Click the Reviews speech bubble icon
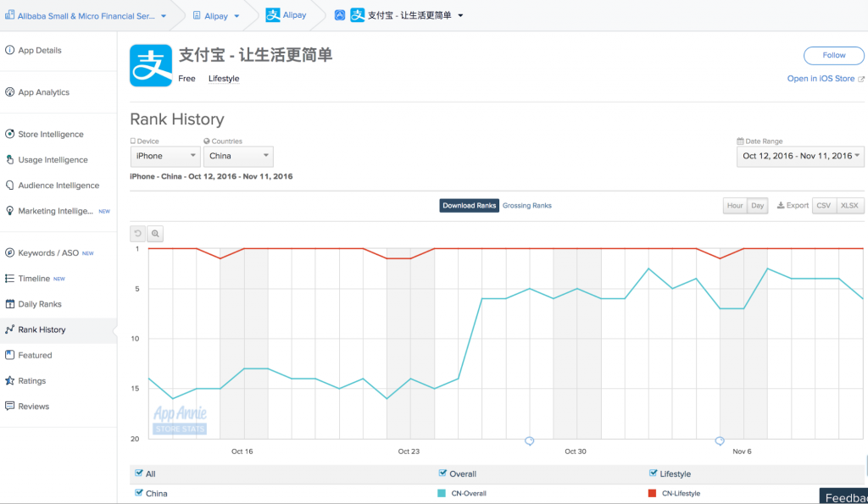 coord(9,406)
